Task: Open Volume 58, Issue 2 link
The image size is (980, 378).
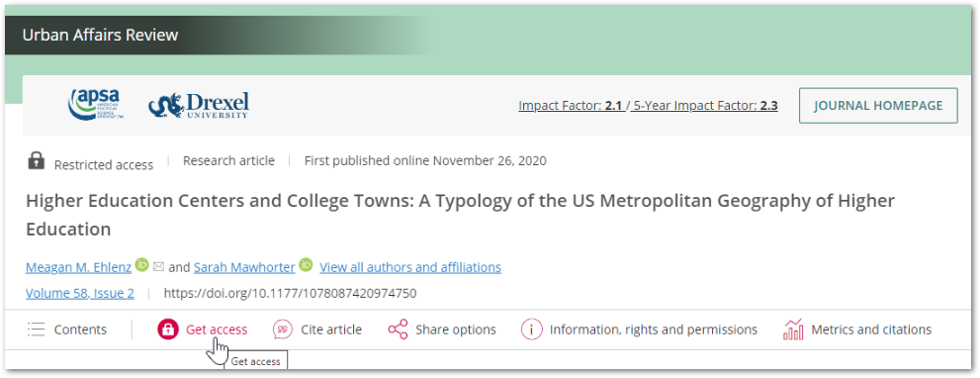Action: click(80, 293)
